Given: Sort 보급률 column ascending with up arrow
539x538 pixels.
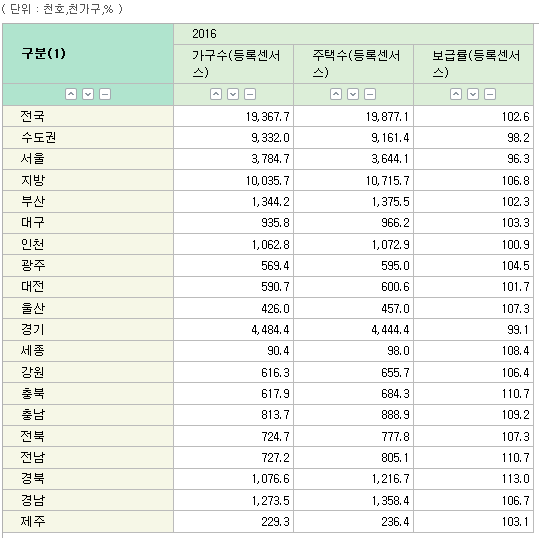Looking at the screenshot, I should (x=456, y=94).
